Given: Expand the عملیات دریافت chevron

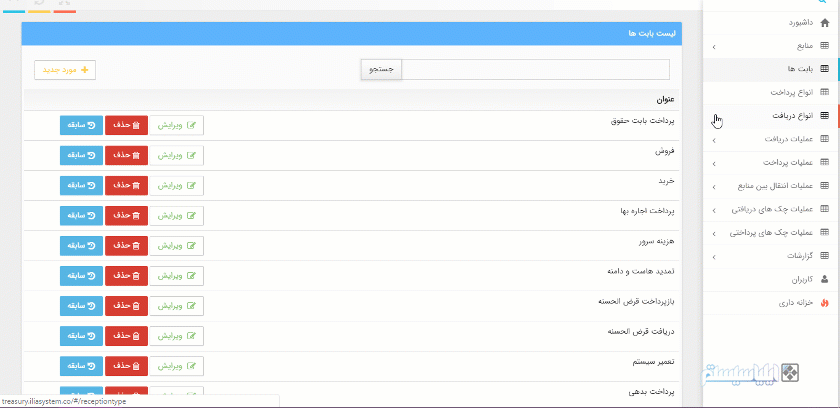Looking at the screenshot, I should pyautogui.click(x=713, y=139).
